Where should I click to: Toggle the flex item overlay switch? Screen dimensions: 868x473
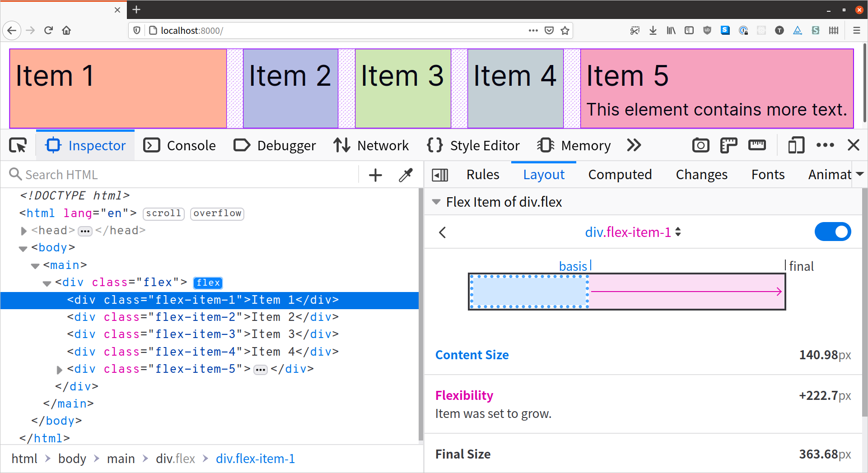coord(833,232)
